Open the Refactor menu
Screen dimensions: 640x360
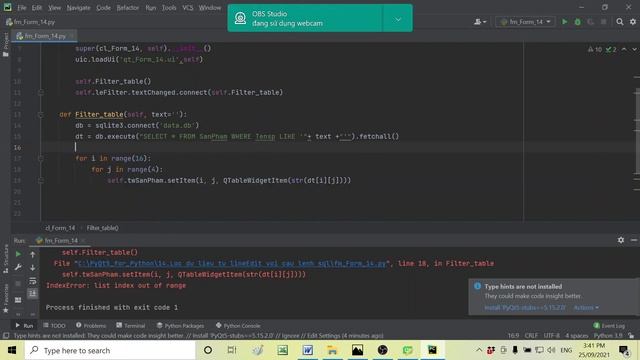tap(128, 8)
